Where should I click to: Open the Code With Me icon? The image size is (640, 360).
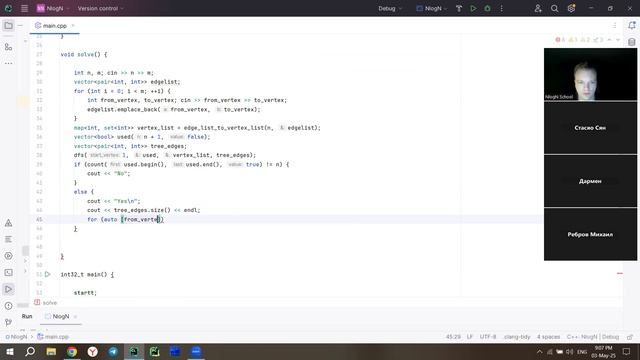point(538,8)
